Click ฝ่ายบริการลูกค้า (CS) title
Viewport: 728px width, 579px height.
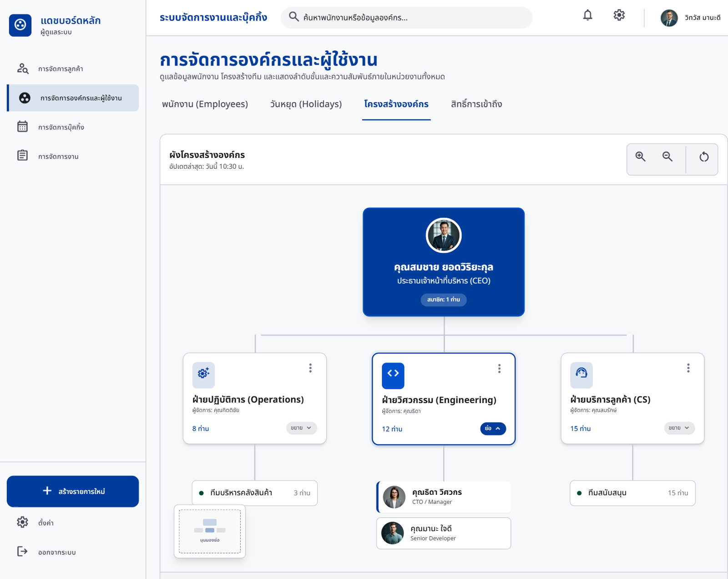[x=610, y=399]
